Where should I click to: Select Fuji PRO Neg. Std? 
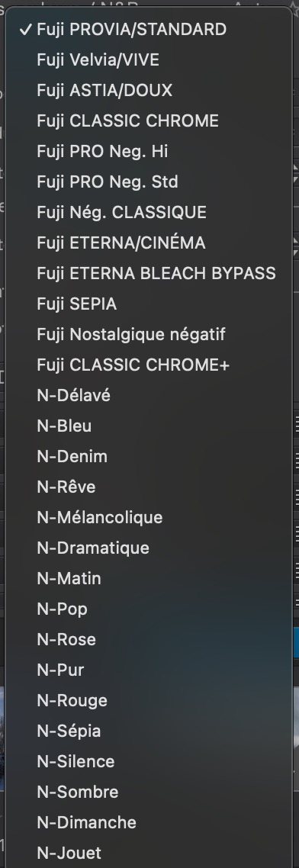point(149,182)
